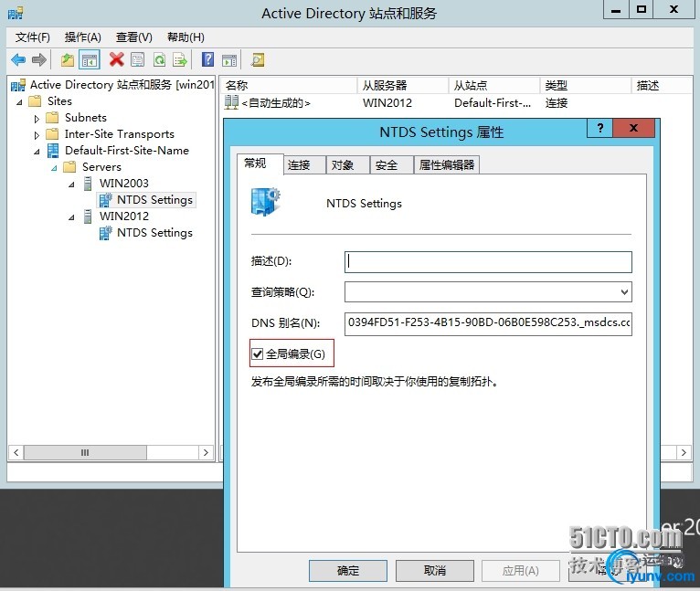The width and height of the screenshot is (700, 591).
Task: Click the 类型 column header
Action: point(585,85)
